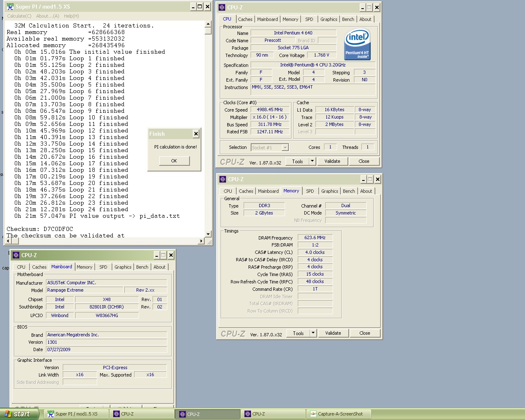Click the BIOS date 07/27/2009
Image resolution: width=525 pixels, height=420 pixels.
coord(107,349)
